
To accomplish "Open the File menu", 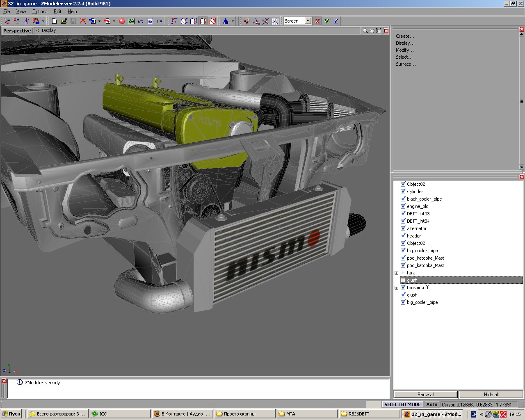I will click(7, 11).
